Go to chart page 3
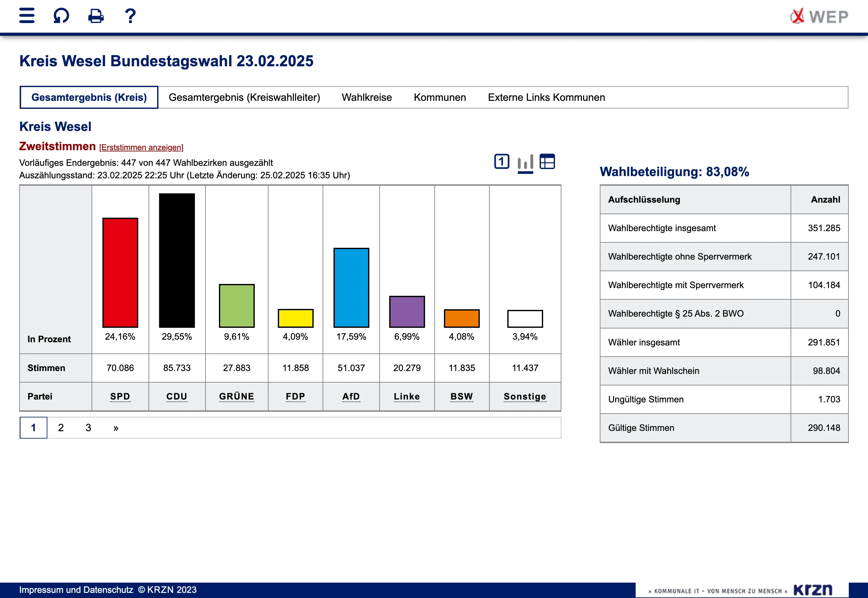868x598 pixels. coord(88,427)
